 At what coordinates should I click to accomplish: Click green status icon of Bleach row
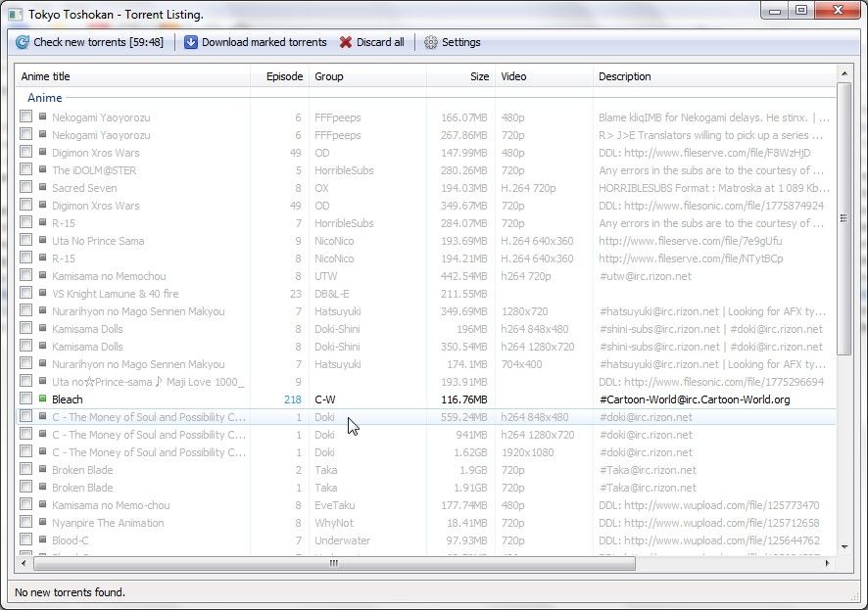tap(43, 399)
